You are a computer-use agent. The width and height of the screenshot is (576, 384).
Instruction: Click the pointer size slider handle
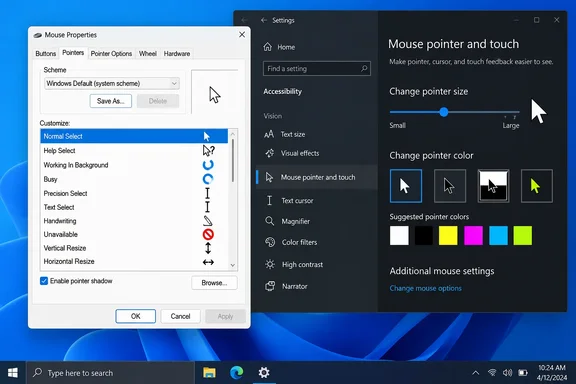click(x=444, y=112)
